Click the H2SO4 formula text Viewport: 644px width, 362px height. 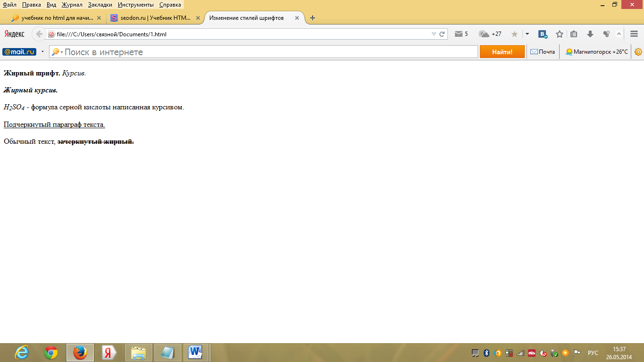pyautogui.click(x=14, y=107)
